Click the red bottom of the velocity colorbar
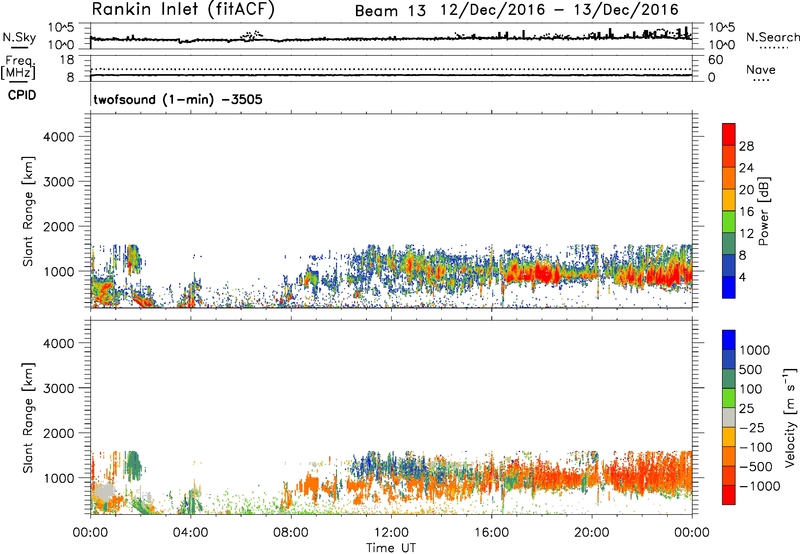 point(729,495)
